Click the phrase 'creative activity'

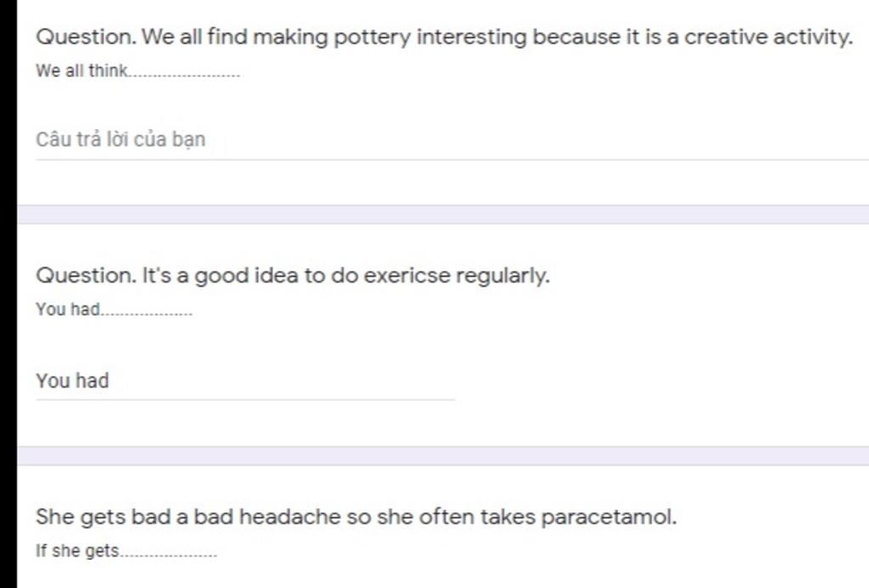click(767, 37)
